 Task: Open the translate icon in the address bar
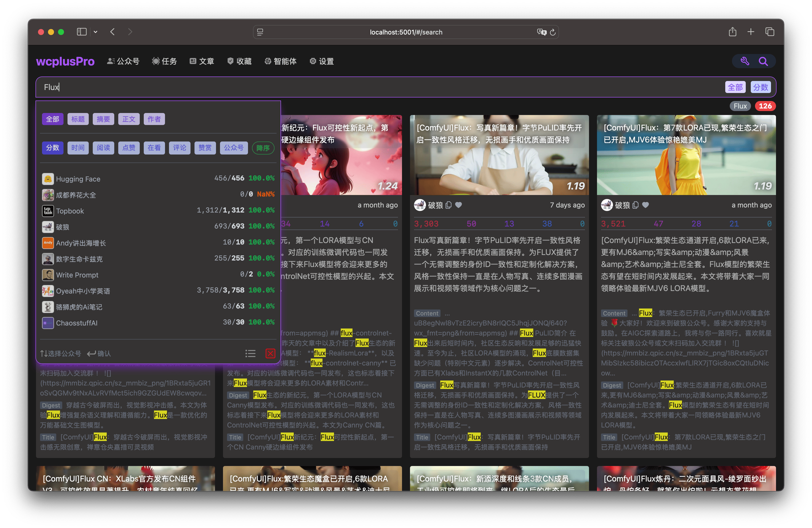tap(541, 32)
